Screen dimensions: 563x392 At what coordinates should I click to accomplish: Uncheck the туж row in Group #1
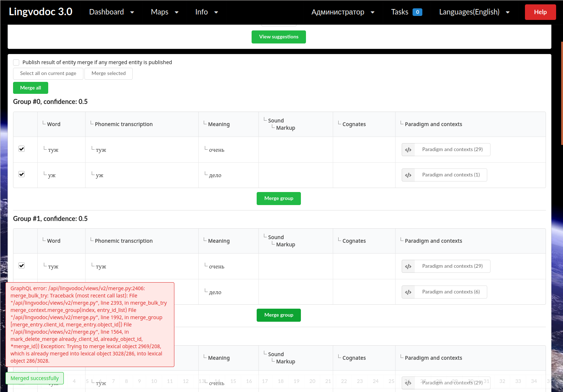click(22, 266)
